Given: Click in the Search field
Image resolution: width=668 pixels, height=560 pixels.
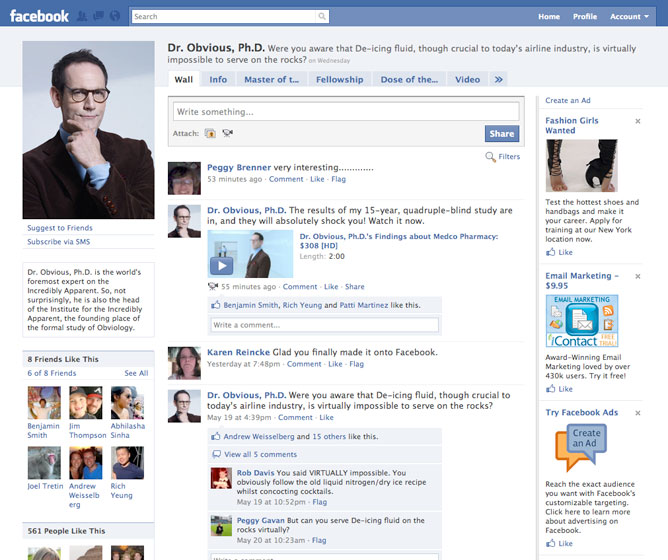Looking at the screenshot, I should click(x=225, y=16).
